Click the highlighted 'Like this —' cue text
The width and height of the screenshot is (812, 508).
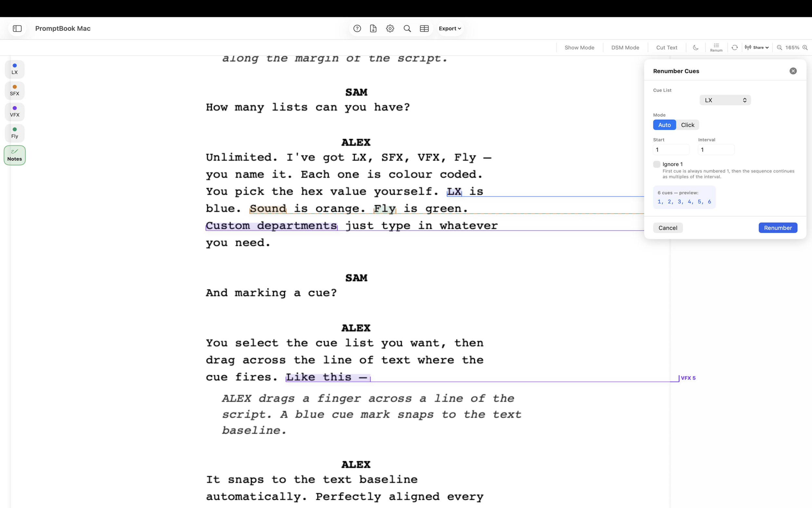coord(328,377)
